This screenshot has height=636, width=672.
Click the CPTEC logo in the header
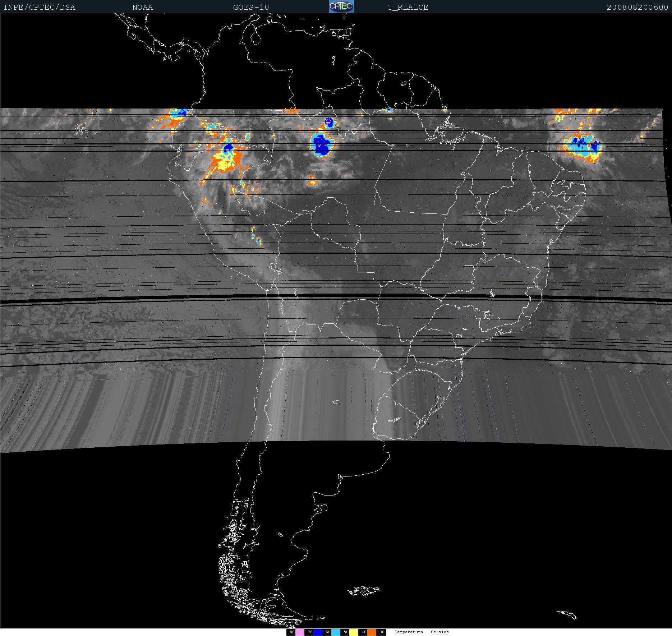click(x=341, y=6)
